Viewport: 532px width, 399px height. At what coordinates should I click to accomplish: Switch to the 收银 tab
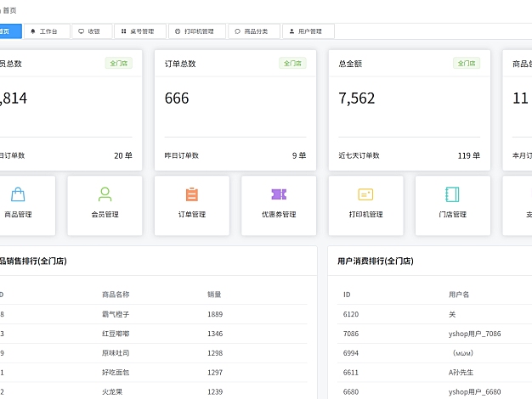(92, 31)
